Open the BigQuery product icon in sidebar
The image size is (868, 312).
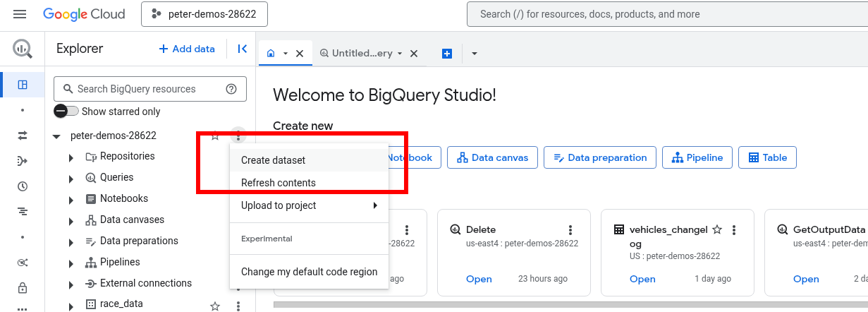[22, 49]
